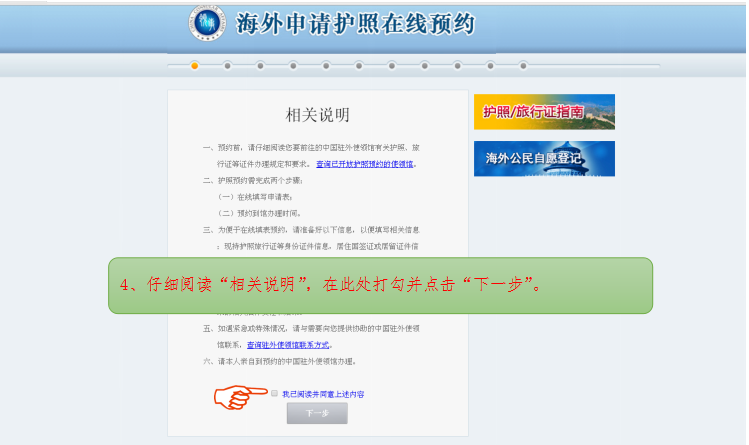Click the green instruction callout box
This screenshot has width=749, height=445.
tap(380, 285)
